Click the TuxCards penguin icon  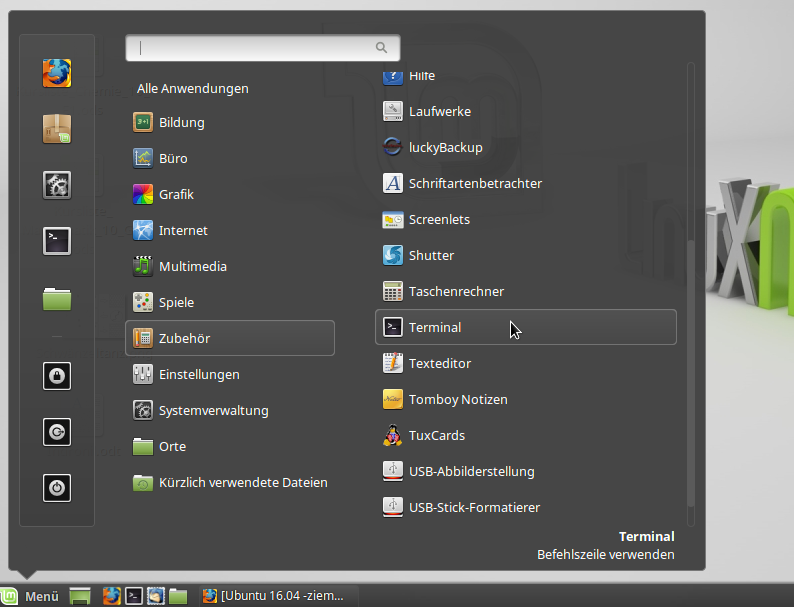coord(392,435)
